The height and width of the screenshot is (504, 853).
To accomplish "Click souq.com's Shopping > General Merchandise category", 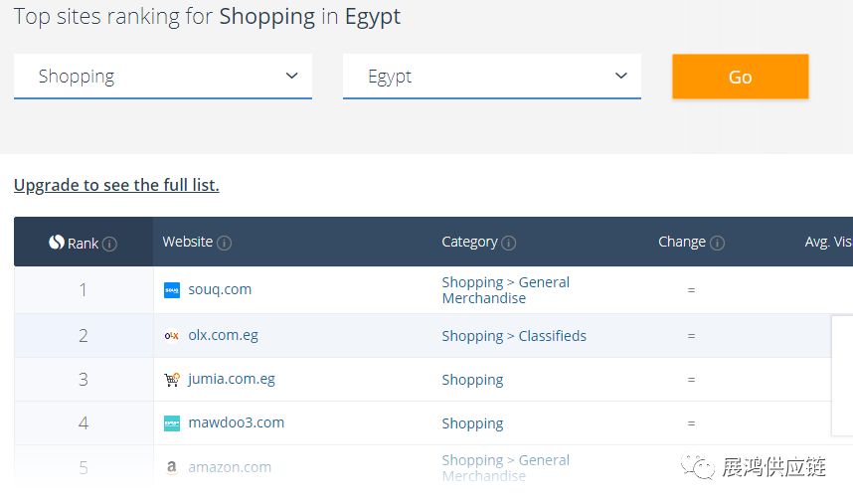I will coord(505,290).
